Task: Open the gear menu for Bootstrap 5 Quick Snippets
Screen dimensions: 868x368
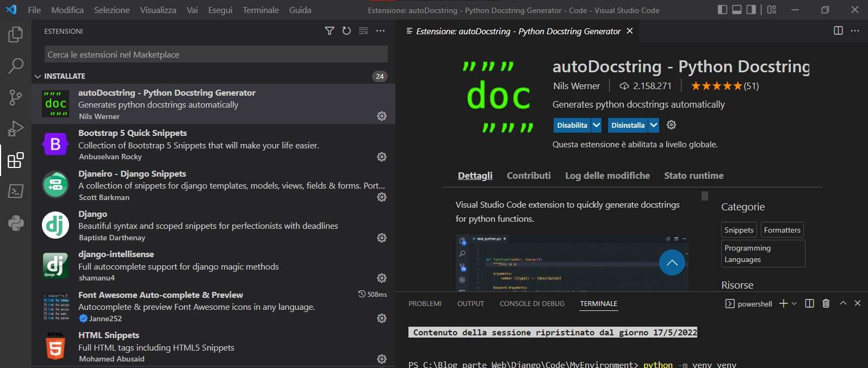Action: click(382, 157)
